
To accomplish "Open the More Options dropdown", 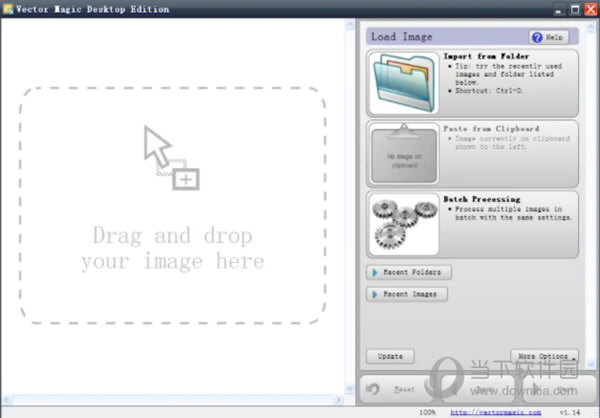I will pyautogui.click(x=545, y=356).
